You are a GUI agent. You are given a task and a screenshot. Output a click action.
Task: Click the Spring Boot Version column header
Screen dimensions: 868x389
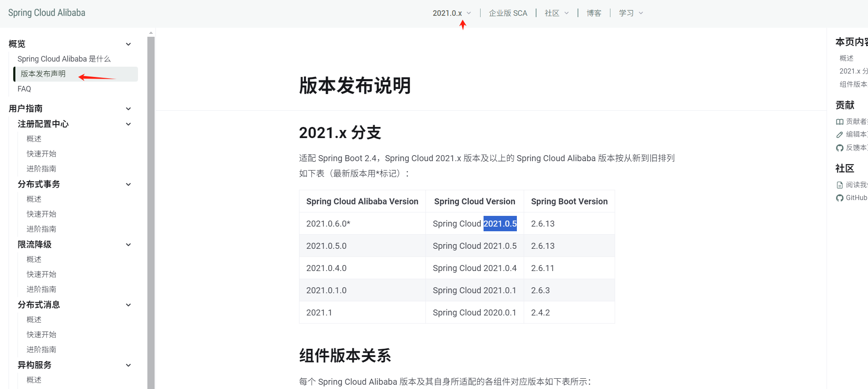click(569, 201)
